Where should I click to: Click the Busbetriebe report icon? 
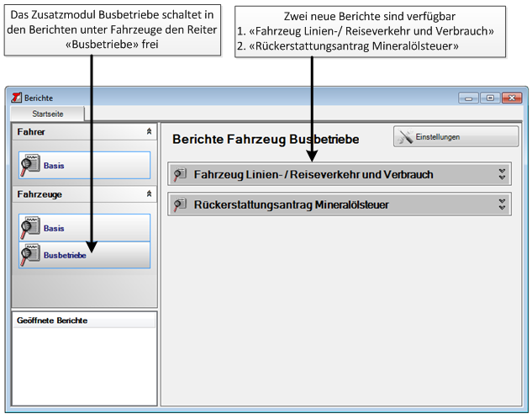30,254
